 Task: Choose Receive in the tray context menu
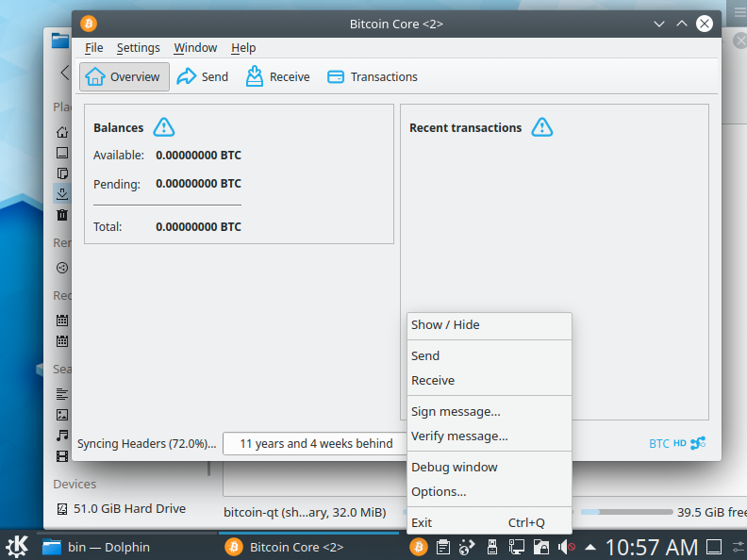490,381
